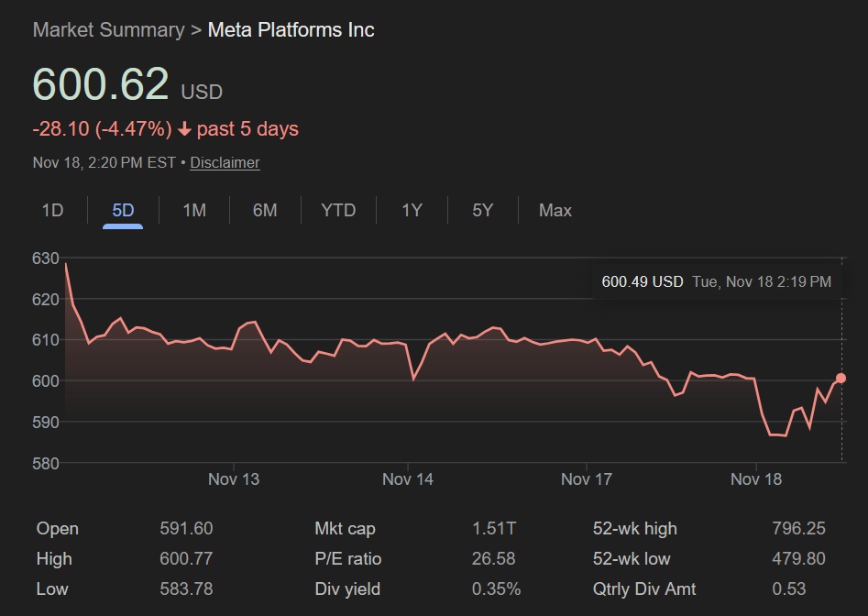The image size is (868, 616).
Task: Show the 1M chart range
Action: (x=193, y=211)
